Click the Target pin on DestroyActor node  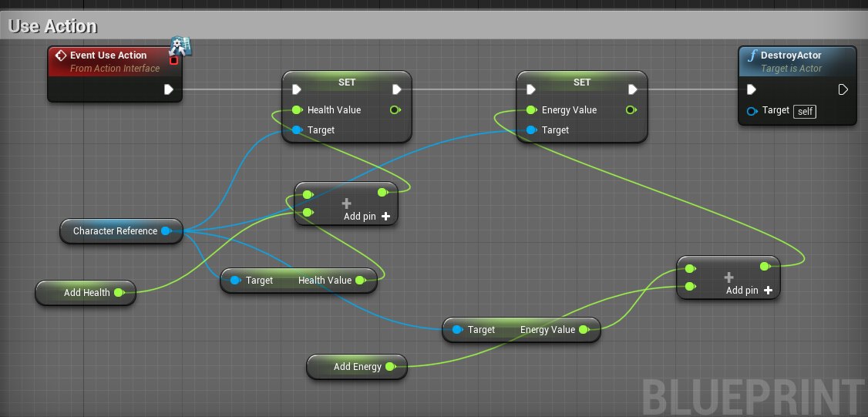pyautogui.click(x=752, y=111)
